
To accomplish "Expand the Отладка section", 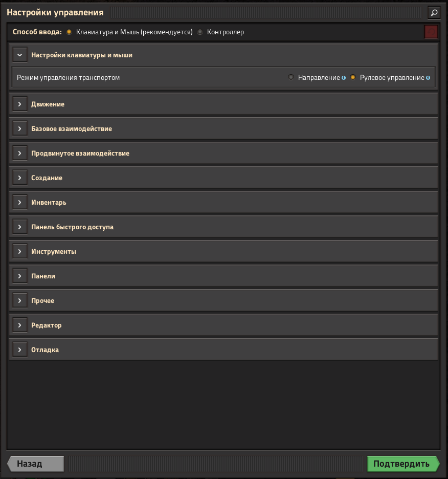I will (x=20, y=350).
